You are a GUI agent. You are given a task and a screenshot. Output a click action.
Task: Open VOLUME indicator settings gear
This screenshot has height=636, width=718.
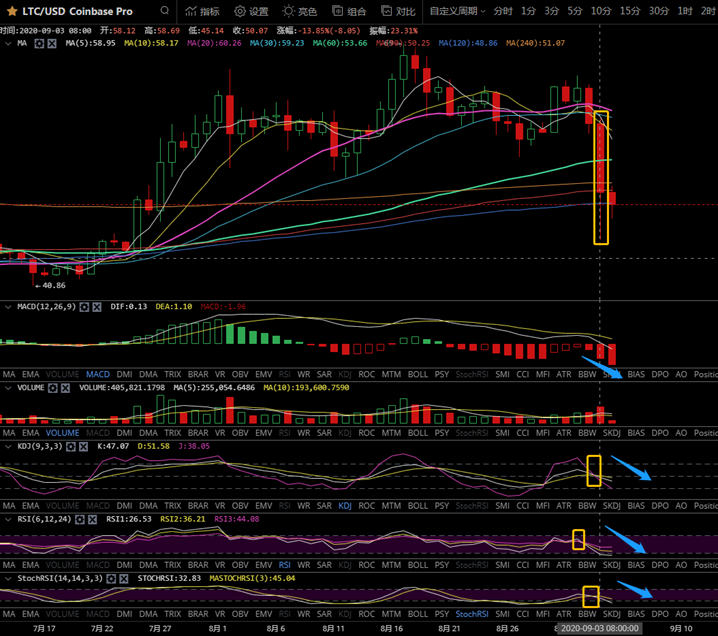click(51, 388)
